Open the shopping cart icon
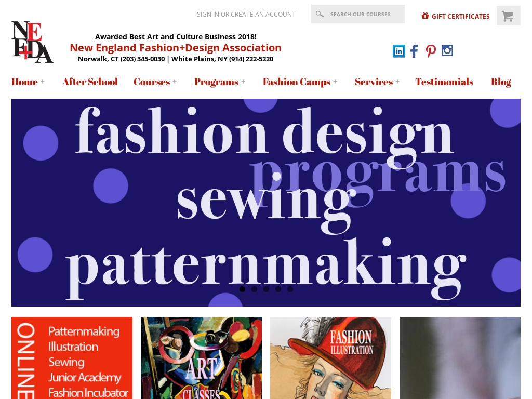The height and width of the screenshot is (399, 532). (508, 16)
